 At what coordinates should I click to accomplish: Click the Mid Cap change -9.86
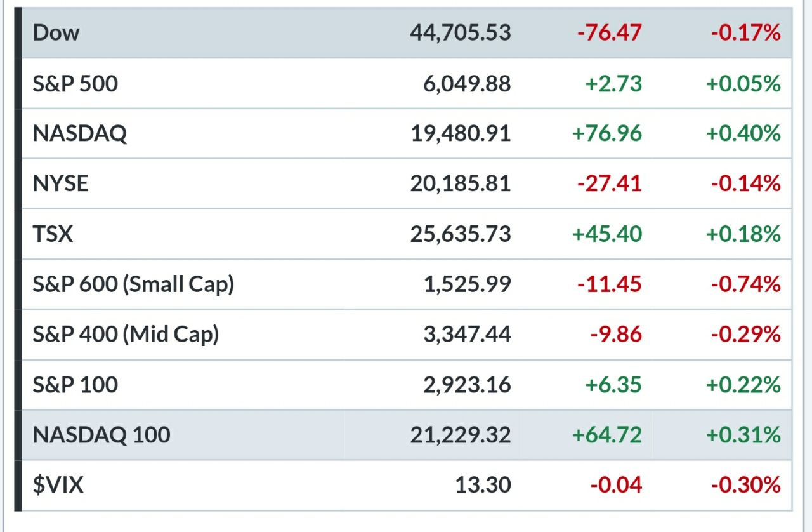point(617,334)
